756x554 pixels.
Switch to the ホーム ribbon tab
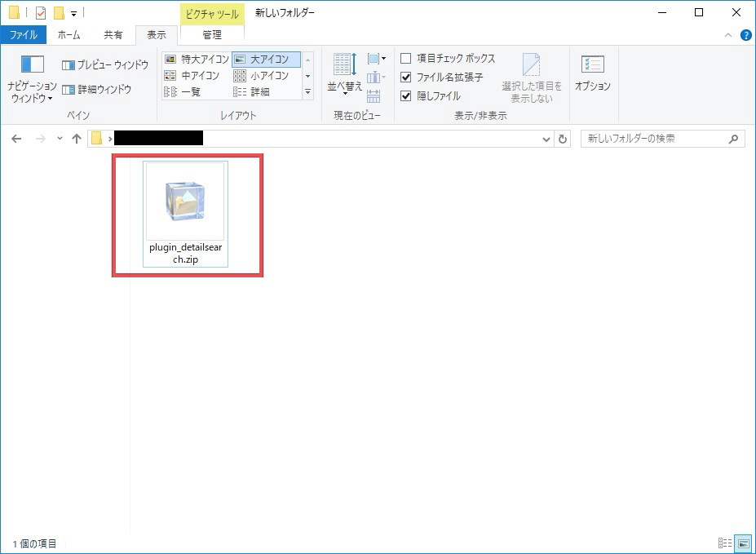click(69, 35)
